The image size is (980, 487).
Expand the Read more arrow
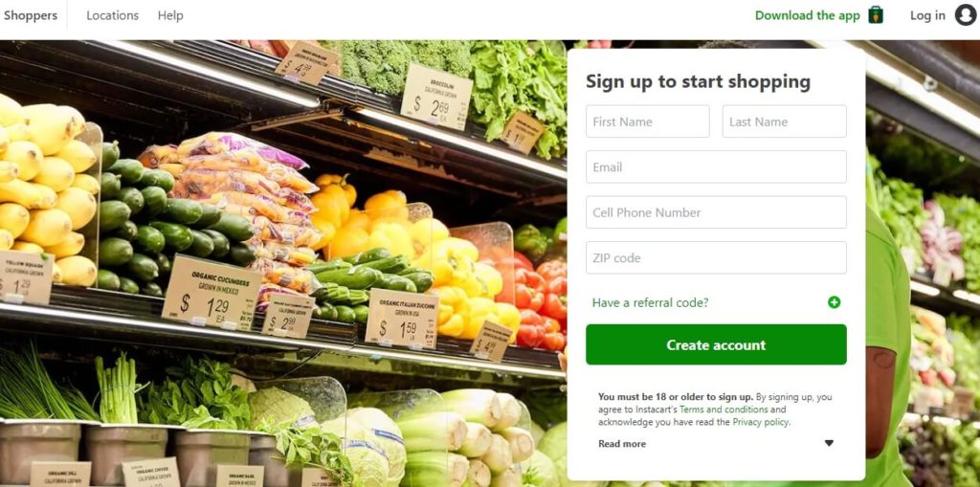[829, 443]
